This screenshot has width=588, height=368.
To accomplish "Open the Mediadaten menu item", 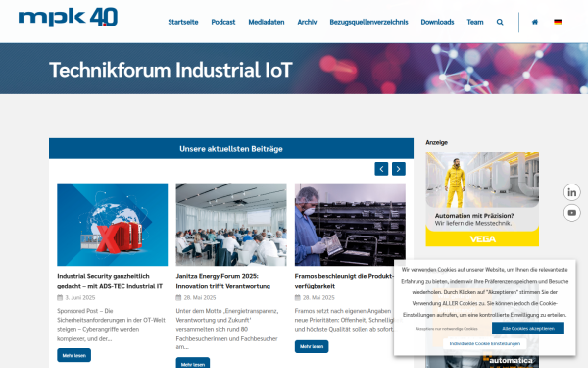I will tap(267, 22).
